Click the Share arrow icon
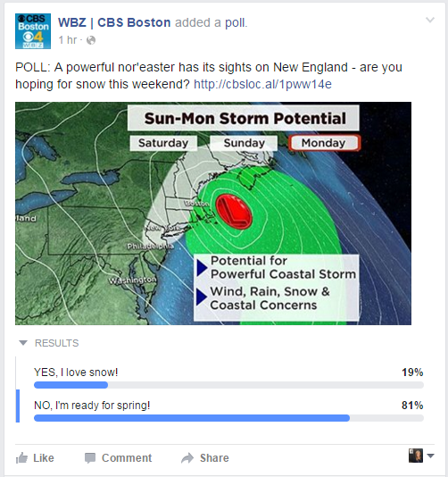Viewport: 448px width, 477px height. tap(187, 458)
